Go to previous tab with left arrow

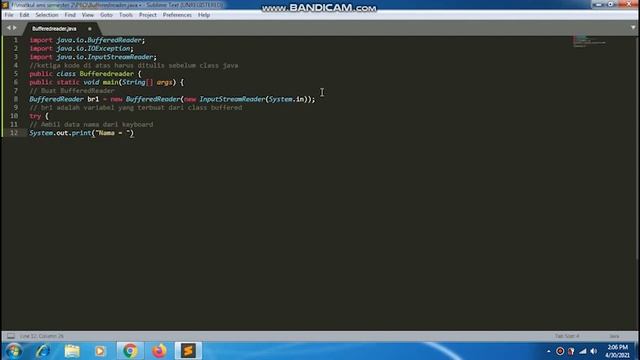pos(9,28)
